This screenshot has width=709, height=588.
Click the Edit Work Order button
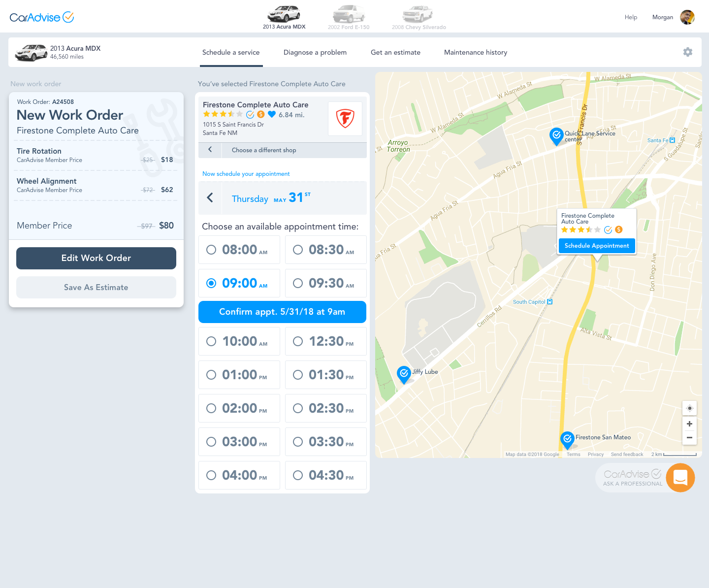click(x=96, y=258)
